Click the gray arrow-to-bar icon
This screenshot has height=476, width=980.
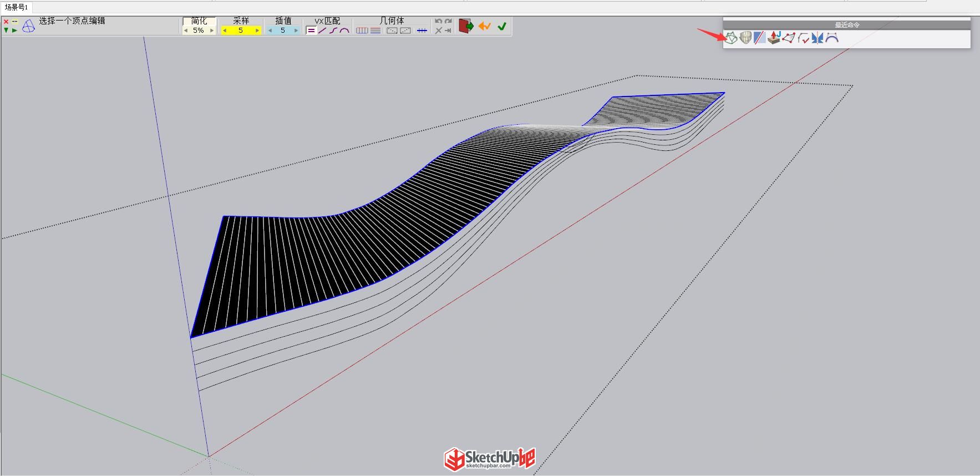click(x=448, y=31)
